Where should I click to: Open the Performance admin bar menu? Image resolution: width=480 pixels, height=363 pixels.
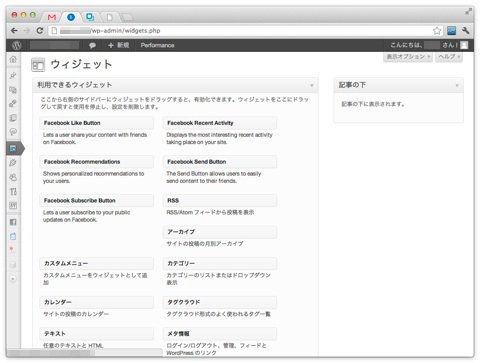point(157,45)
